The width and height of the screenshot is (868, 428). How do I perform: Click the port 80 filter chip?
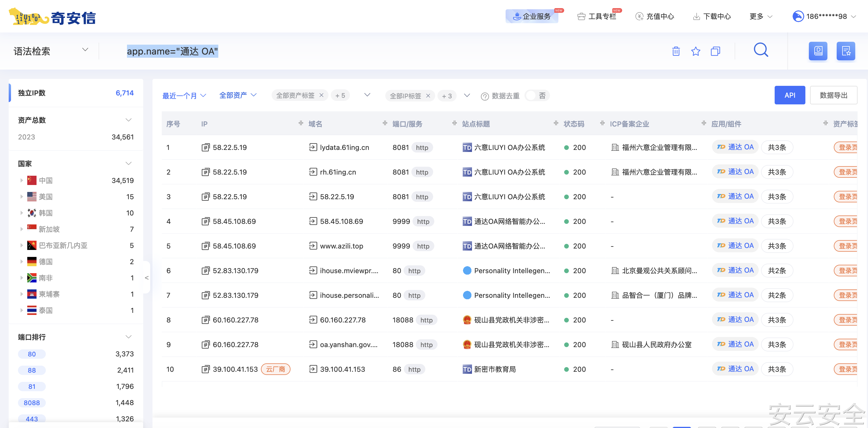tap(32, 354)
